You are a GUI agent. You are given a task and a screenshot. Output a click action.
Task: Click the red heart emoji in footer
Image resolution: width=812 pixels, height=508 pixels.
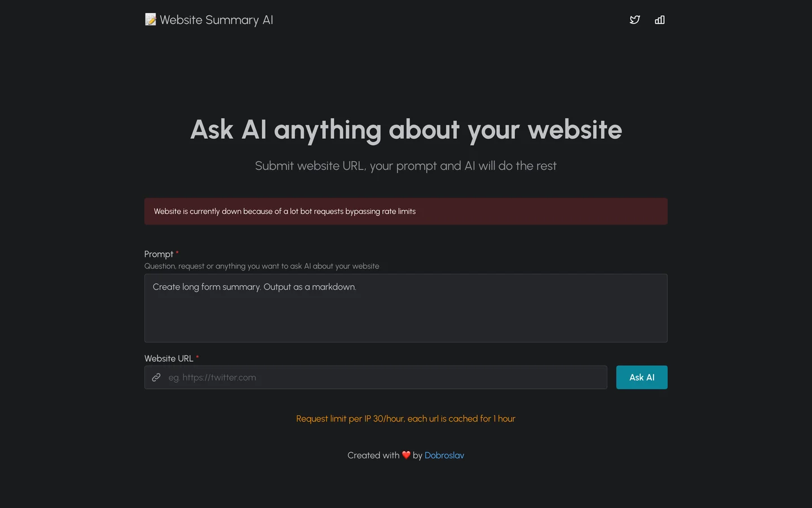click(x=406, y=455)
